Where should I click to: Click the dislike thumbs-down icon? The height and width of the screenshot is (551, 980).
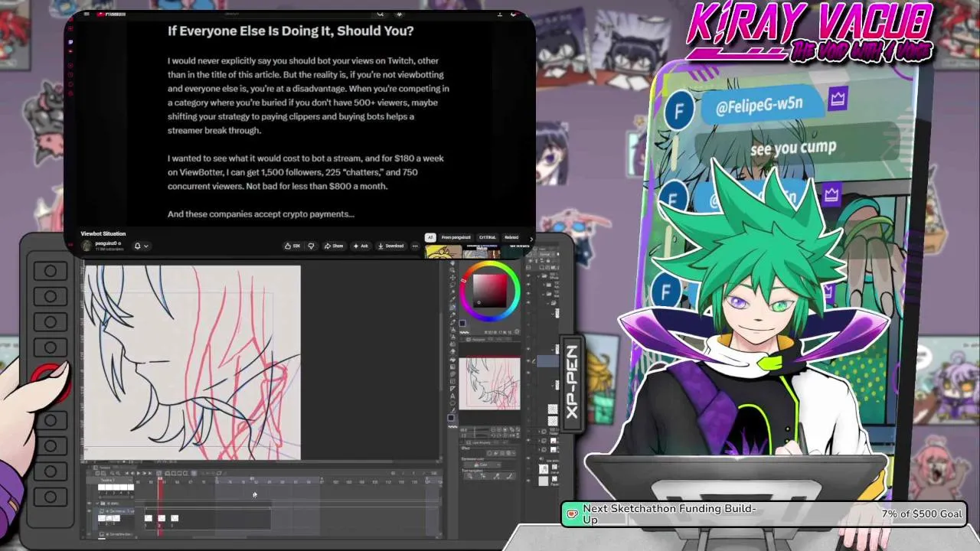pos(311,246)
